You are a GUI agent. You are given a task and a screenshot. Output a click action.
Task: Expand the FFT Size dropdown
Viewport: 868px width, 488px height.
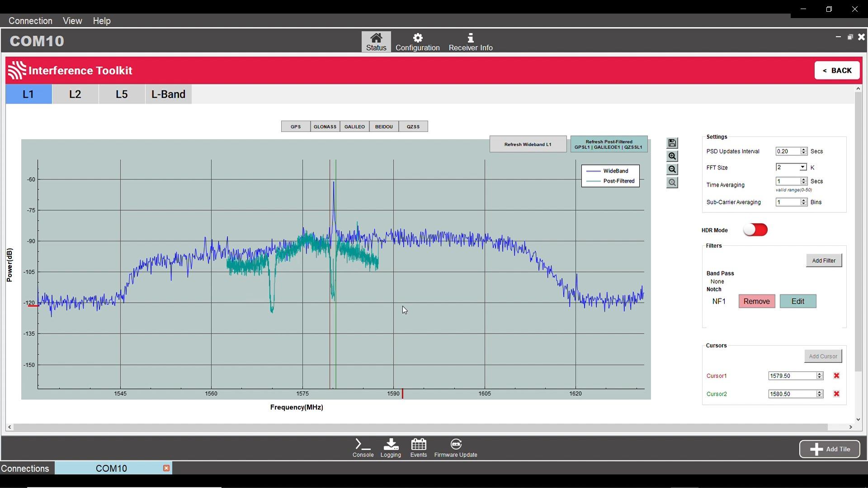pos(803,167)
